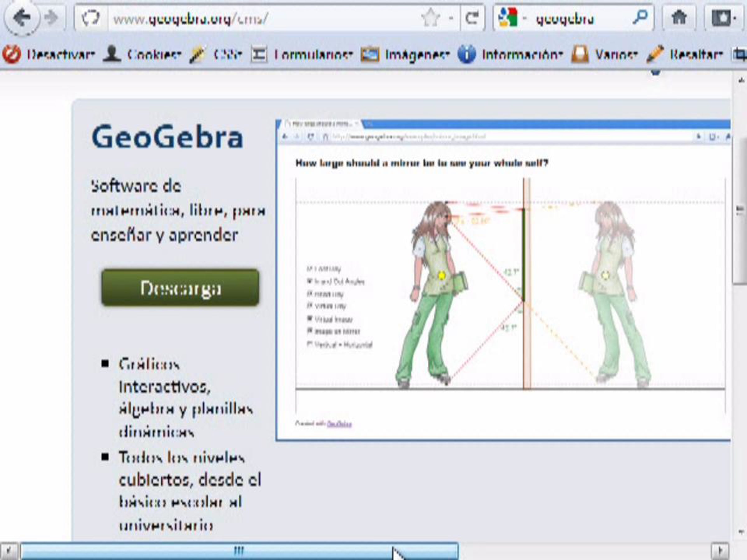Click the "How large should a mirror be" heading
Viewport: 747px width, 560px height.
point(422,163)
